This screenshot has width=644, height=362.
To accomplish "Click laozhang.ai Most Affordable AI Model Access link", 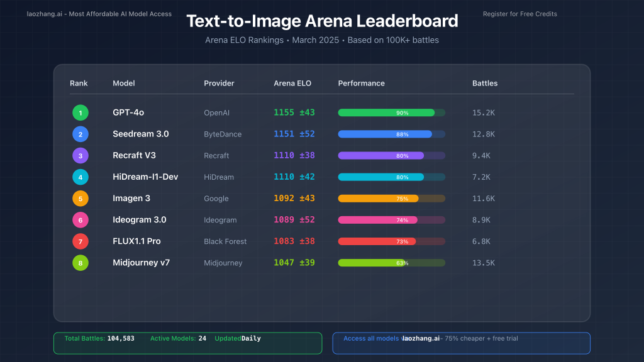I will tap(99, 14).
